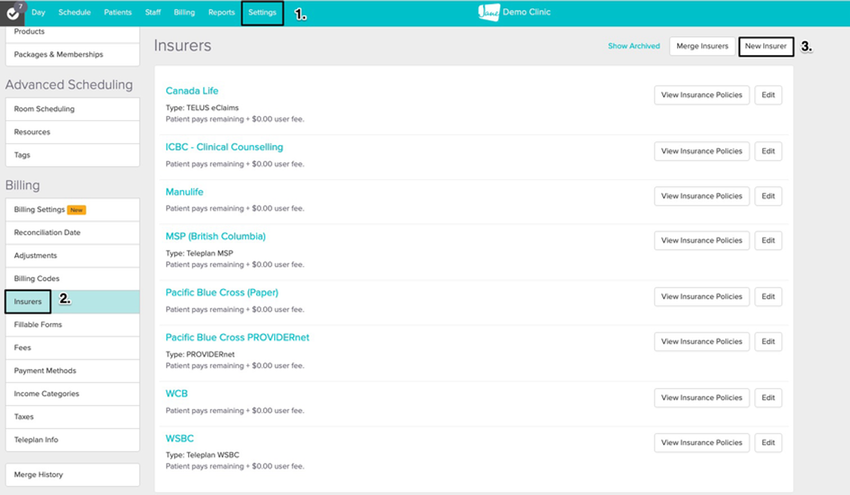Open the WSBC insurer link

(179, 439)
